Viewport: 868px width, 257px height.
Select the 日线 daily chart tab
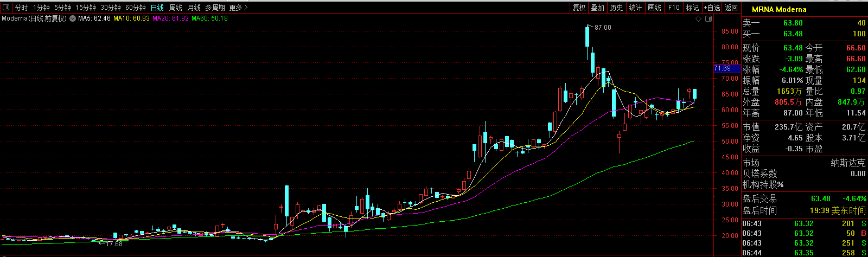157,8
